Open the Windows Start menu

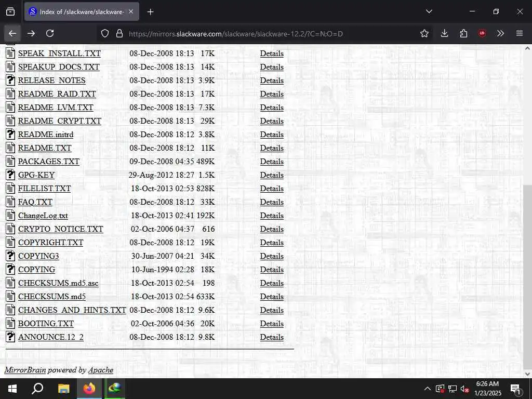tap(12, 389)
